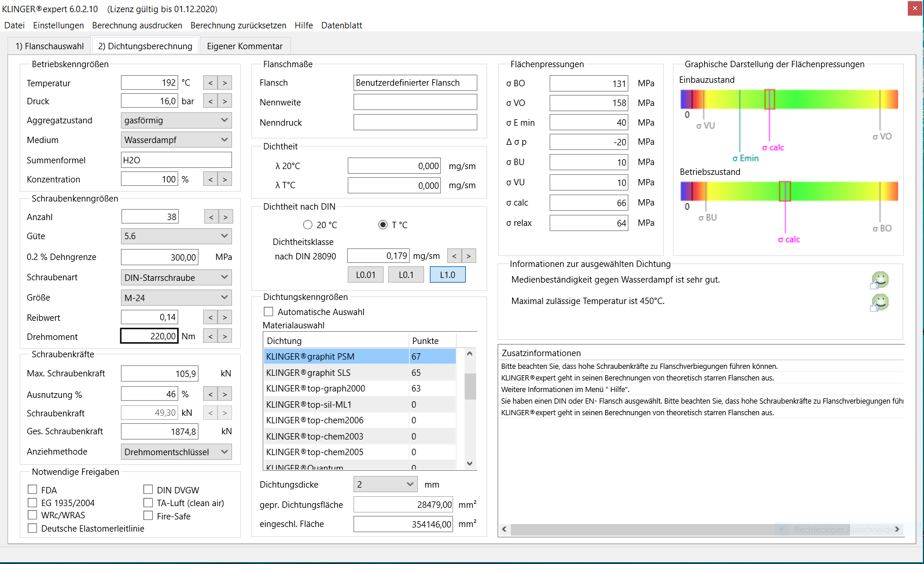Click the L0.1 tightness class button

(x=406, y=274)
